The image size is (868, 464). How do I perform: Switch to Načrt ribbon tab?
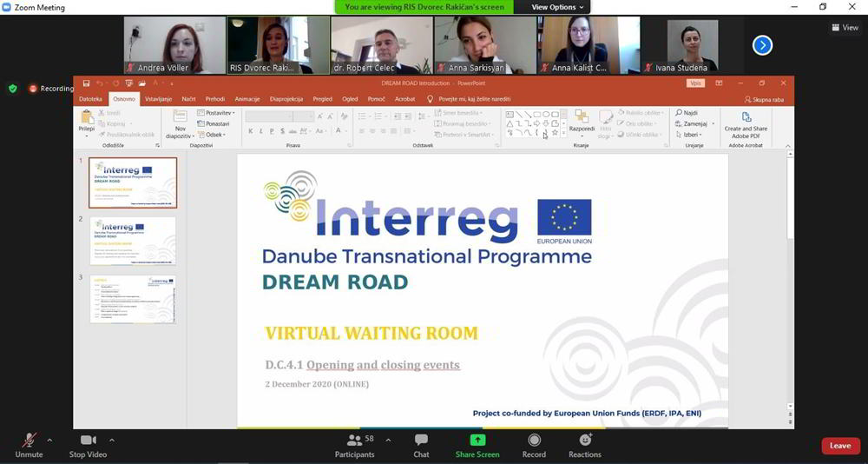188,99
